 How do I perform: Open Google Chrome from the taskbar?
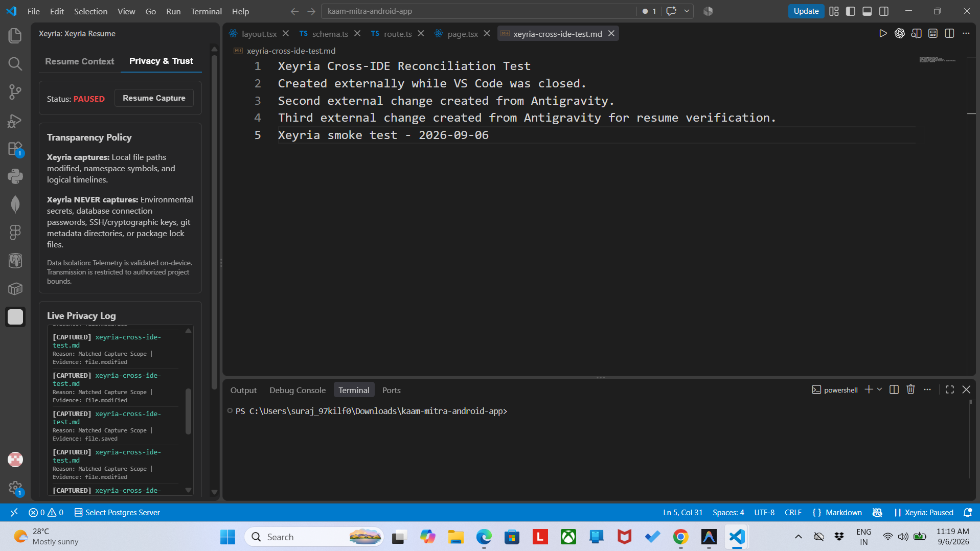680,537
